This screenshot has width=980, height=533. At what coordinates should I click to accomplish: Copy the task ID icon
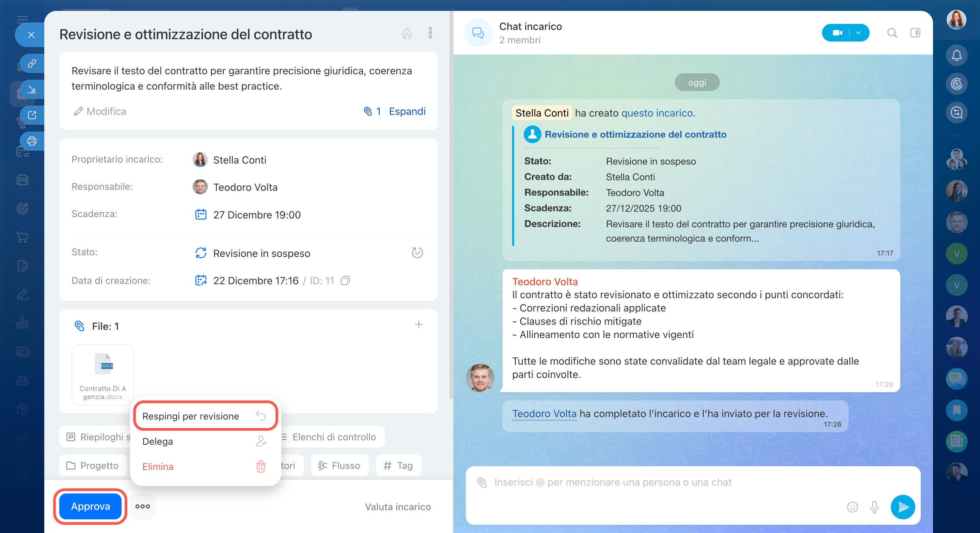point(345,281)
